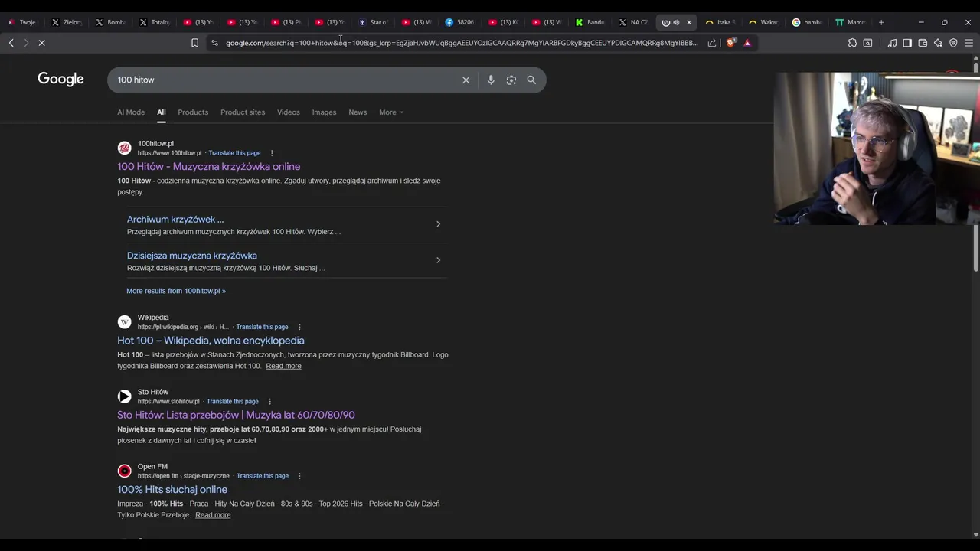Viewport: 980px width, 551px height.
Task: Click the share icon in address bar
Action: pyautogui.click(x=712, y=43)
